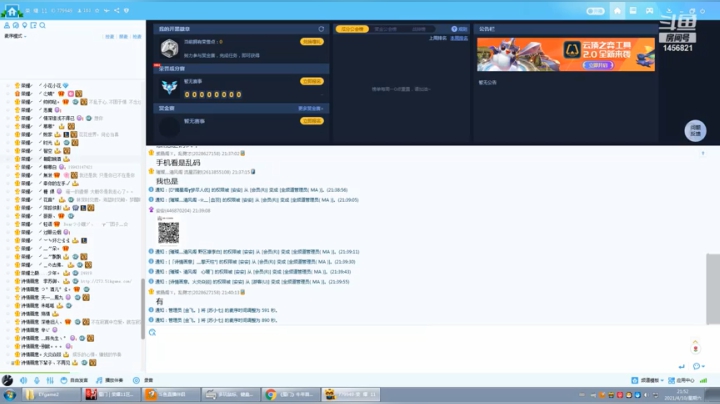Click icon at left of chat input

[x=152, y=332]
